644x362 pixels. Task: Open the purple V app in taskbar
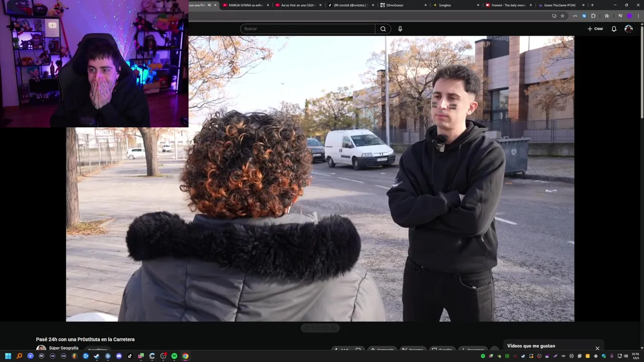(x=30, y=356)
